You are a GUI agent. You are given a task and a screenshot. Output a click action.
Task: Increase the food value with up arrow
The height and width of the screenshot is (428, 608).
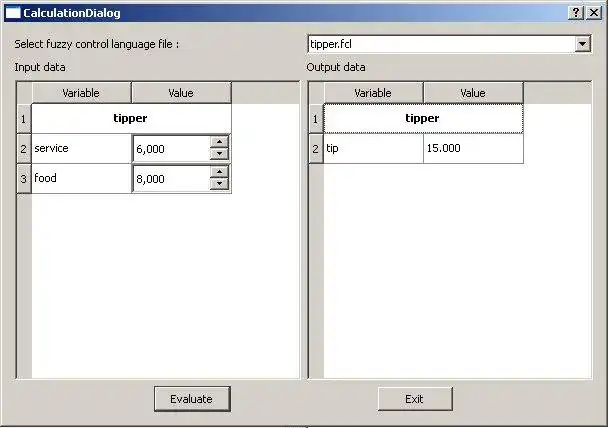[219, 172]
